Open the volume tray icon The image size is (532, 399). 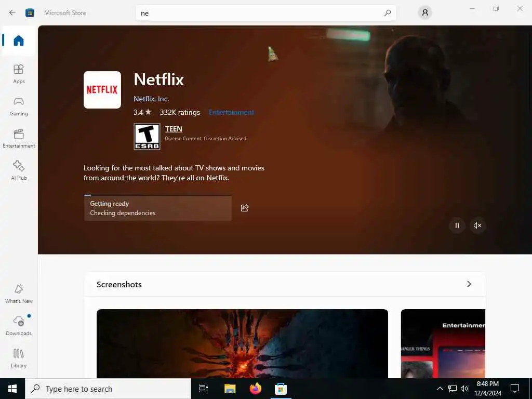point(464,389)
